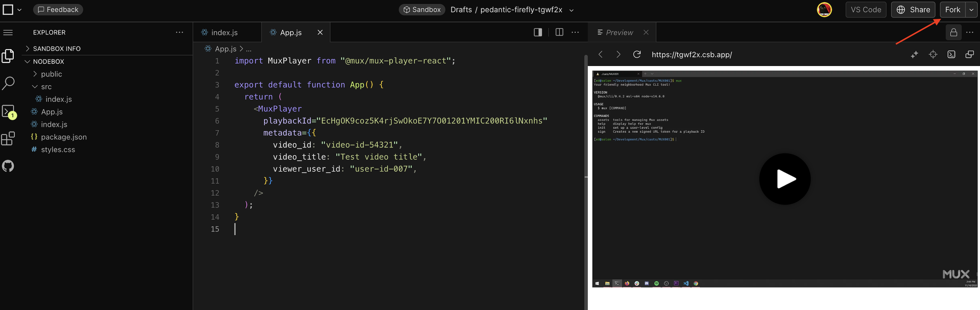Toggle the left sidebar panel visibility
Image resolution: width=980 pixels, height=310 pixels.
coord(538,32)
